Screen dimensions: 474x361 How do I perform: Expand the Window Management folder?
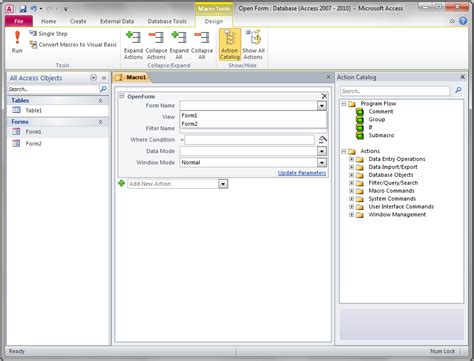tap(351, 215)
